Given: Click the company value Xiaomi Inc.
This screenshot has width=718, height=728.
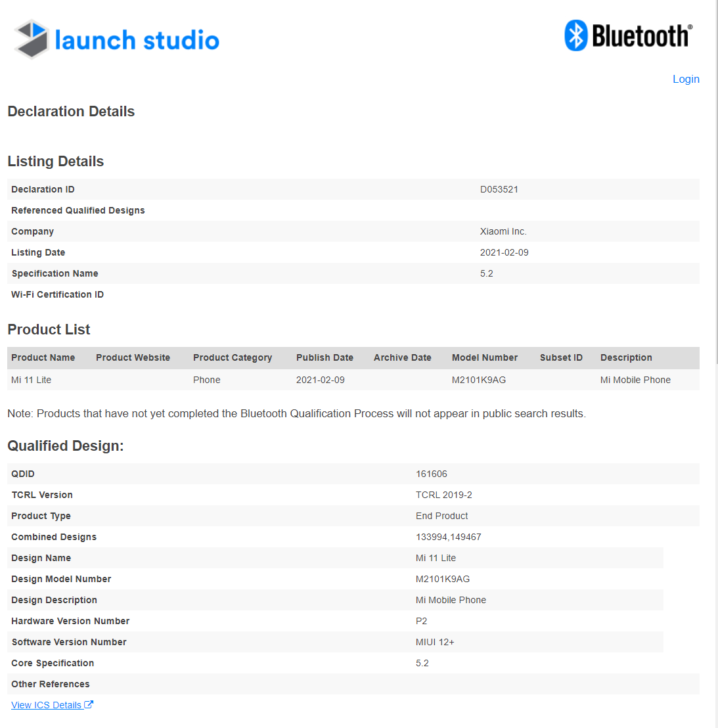Looking at the screenshot, I should pos(503,231).
